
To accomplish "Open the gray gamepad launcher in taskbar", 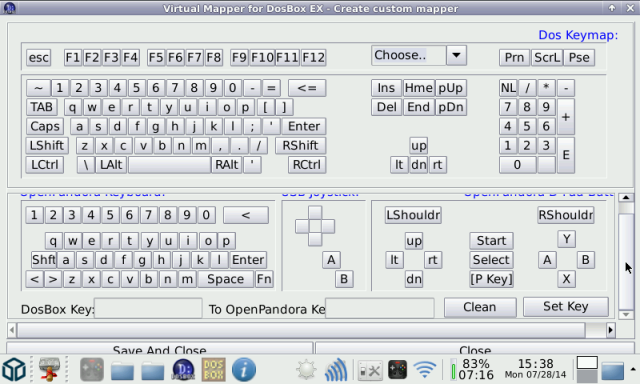I will point(92,370).
